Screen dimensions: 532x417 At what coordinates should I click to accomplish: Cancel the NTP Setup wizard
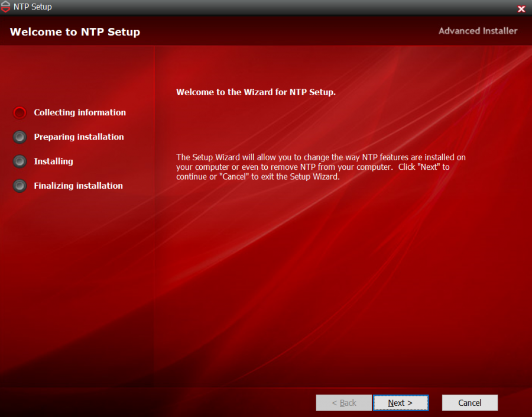pos(469,402)
